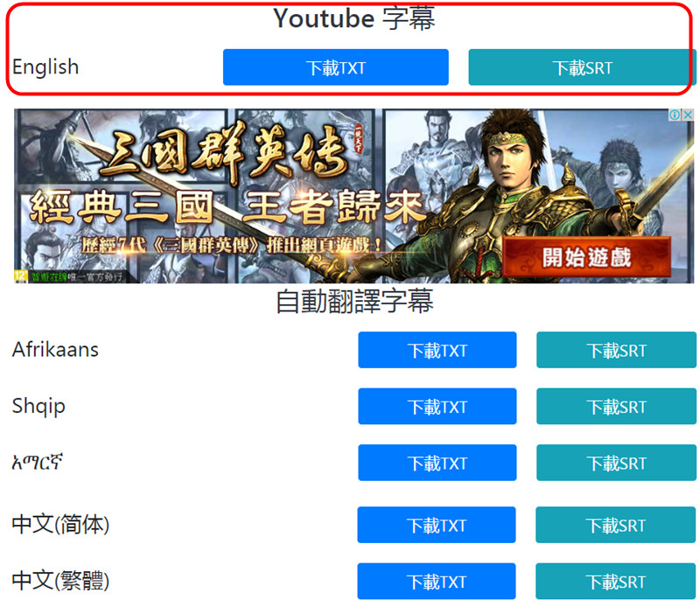
Task: Download Traditional Chinese 中文(繁體) SRT file
Action: (616, 581)
